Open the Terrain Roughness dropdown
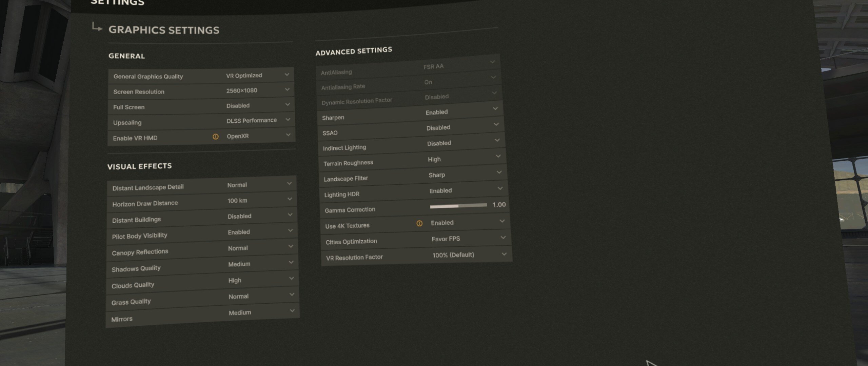The image size is (868, 366). coord(465,158)
